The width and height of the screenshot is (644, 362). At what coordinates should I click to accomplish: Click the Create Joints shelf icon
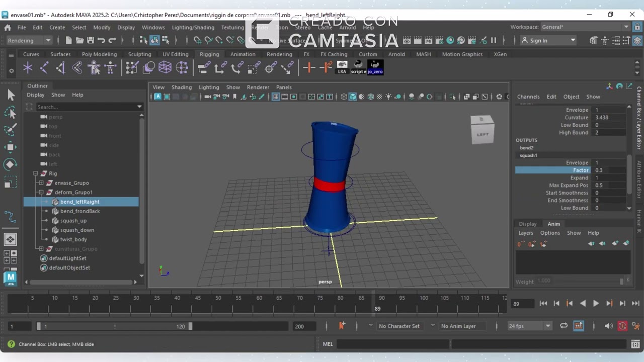[x=44, y=67]
